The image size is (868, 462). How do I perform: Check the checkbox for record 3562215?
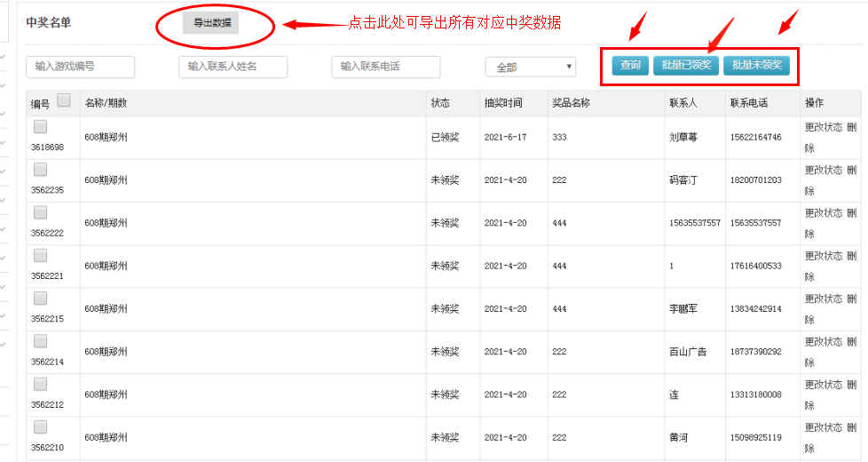41,299
